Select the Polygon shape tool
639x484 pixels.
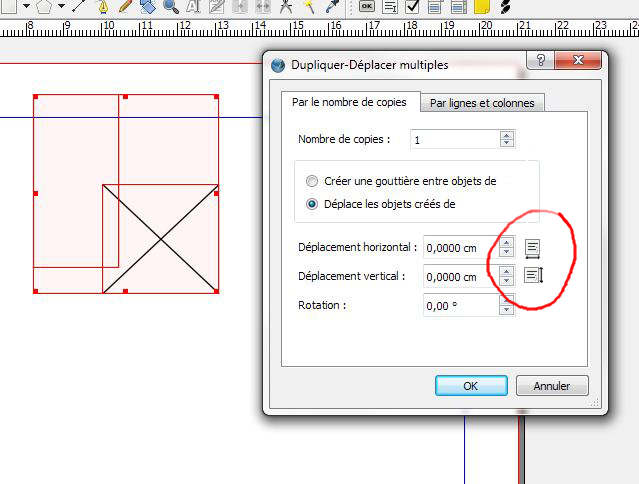[x=43, y=6]
